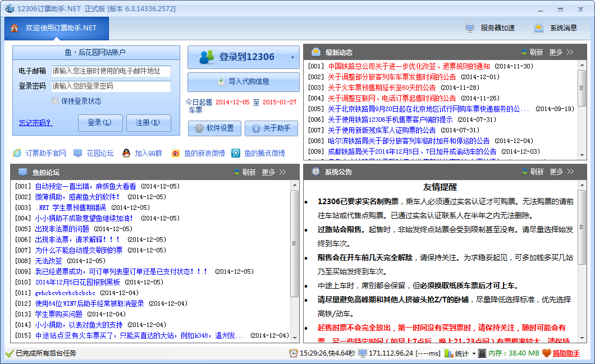Open forum post 无法改签
The image size is (595, 364).
pos(48,261)
